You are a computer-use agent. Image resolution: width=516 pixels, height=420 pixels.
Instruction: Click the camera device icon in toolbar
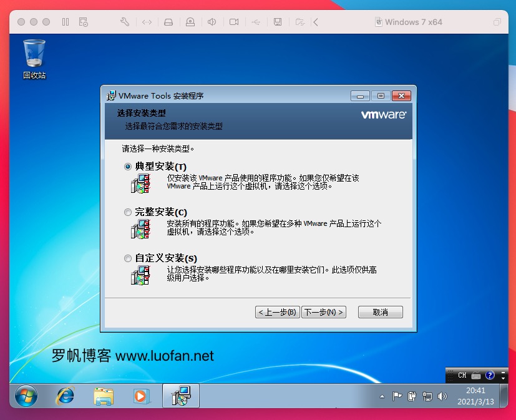click(234, 22)
